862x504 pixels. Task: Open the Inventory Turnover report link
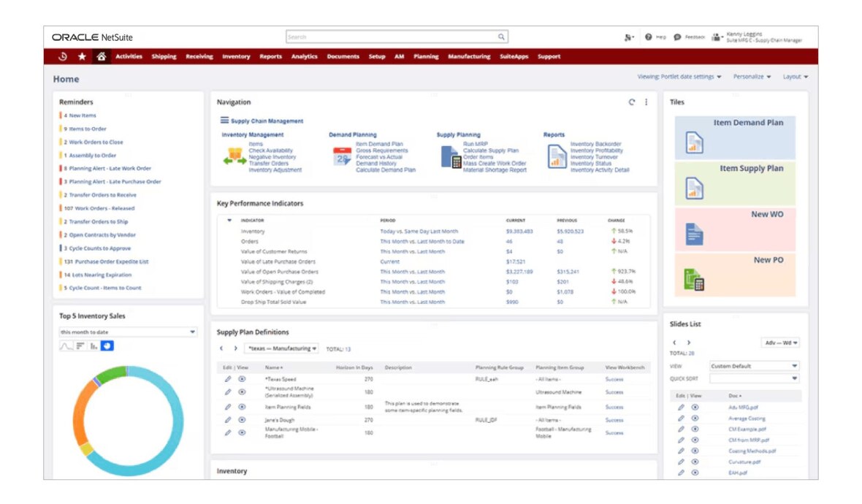(594, 157)
